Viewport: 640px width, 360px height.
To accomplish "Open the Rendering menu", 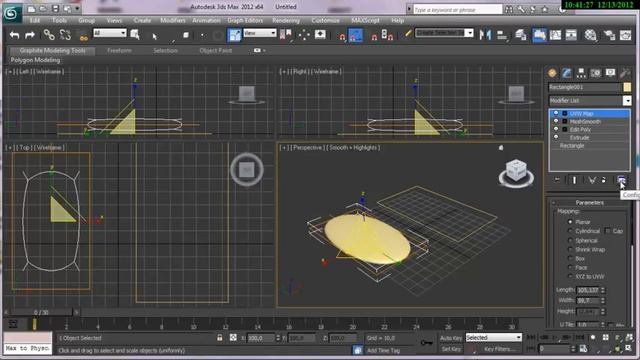I will [x=286, y=20].
